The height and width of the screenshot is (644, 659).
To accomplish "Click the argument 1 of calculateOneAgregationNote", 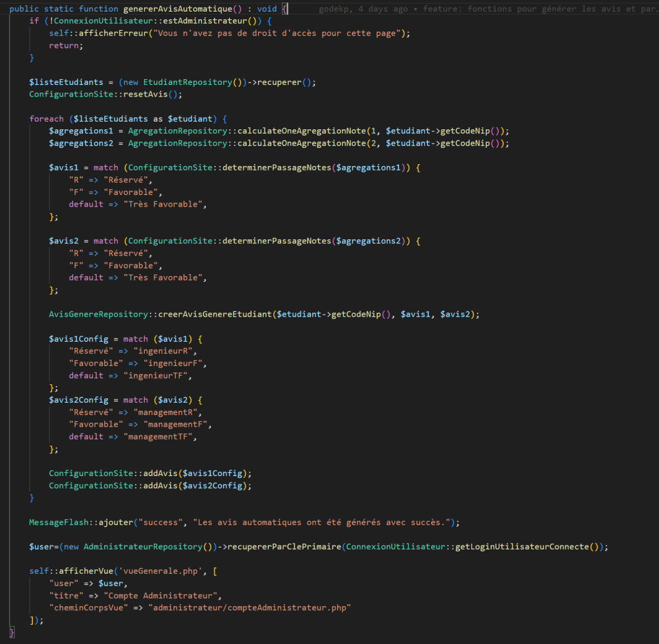I will 373,131.
